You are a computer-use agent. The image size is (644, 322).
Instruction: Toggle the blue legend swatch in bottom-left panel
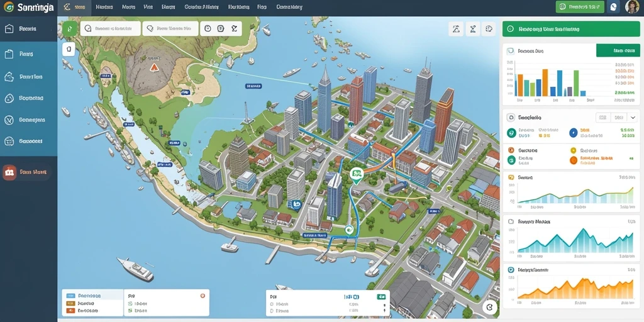coord(70,296)
